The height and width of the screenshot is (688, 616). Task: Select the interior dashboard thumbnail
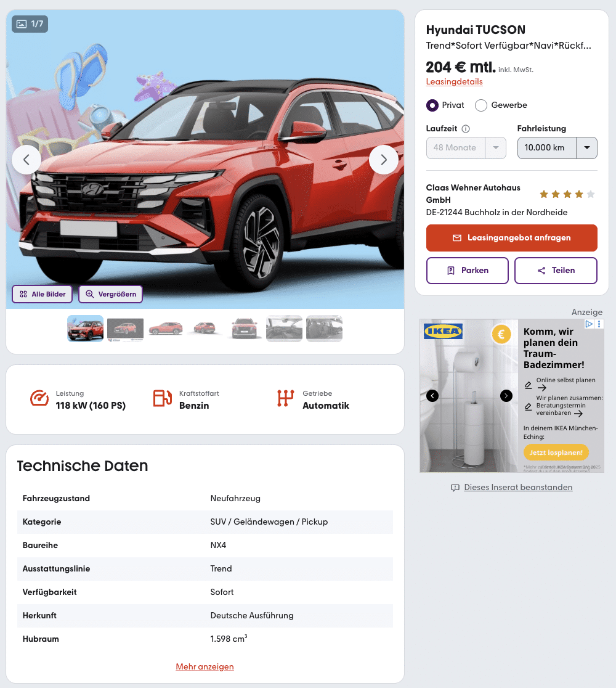click(284, 328)
